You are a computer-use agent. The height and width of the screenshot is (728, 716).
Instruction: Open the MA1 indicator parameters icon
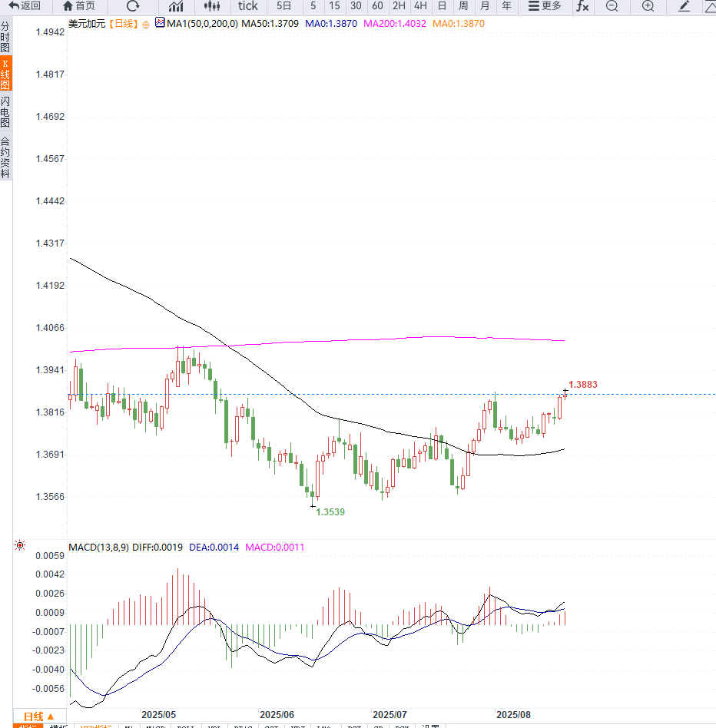(x=160, y=22)
